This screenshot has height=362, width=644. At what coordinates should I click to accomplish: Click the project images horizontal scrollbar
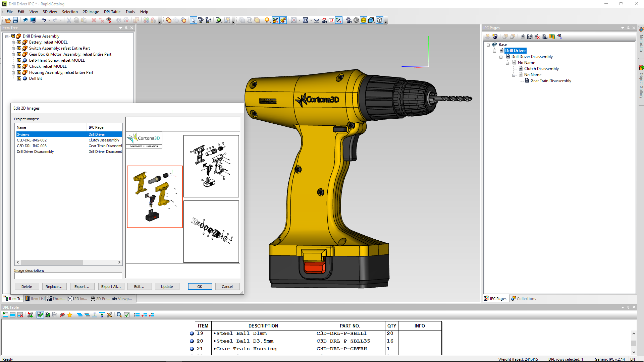[x=52, y=262]
